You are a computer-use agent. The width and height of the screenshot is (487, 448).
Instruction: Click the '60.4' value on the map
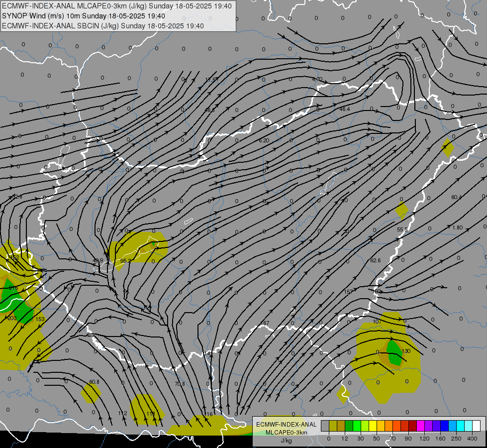[x=457, y=197]
